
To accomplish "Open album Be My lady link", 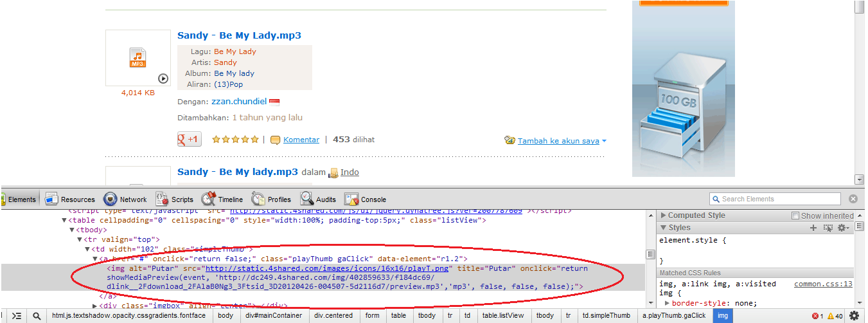I will (x=235, y=73).
